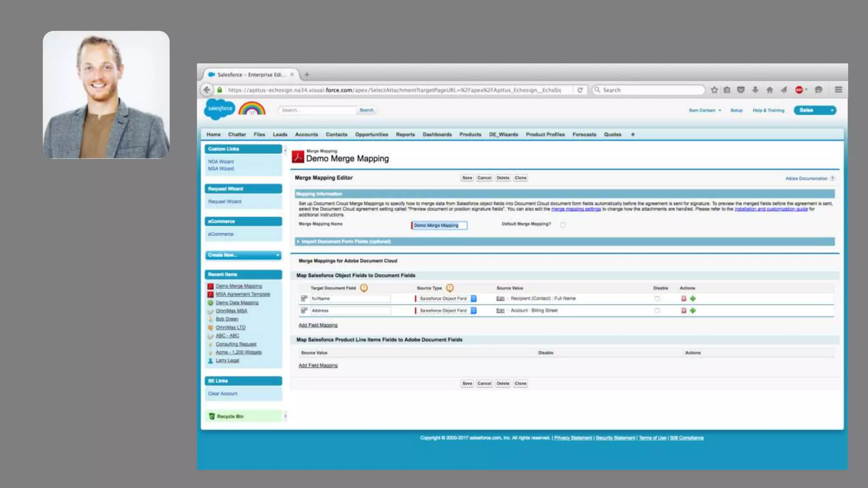
Task: Toggle Disable checkbox for the fullName row
Action: point(657,299)
